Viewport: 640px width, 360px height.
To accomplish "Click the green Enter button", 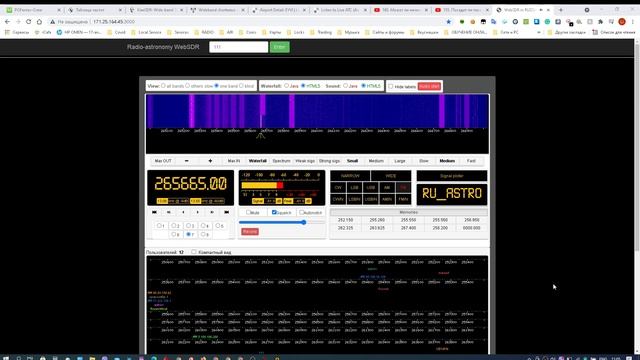I will point(280,47).
